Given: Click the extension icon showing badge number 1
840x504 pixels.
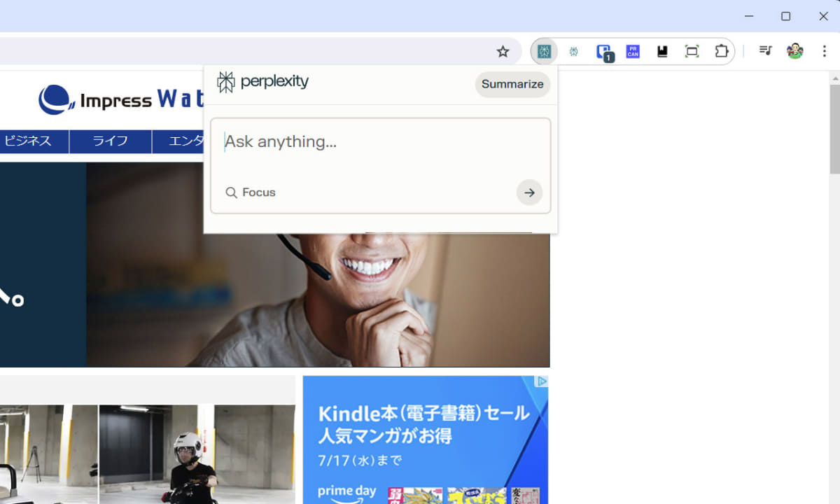Looking at the screenshot, I should click(603, 51).
